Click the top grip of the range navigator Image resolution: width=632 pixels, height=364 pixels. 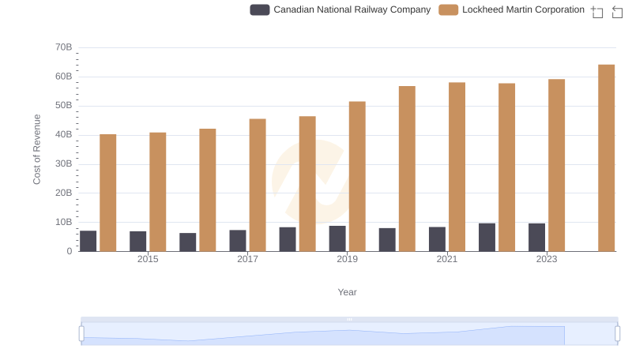tap(349, 319)
